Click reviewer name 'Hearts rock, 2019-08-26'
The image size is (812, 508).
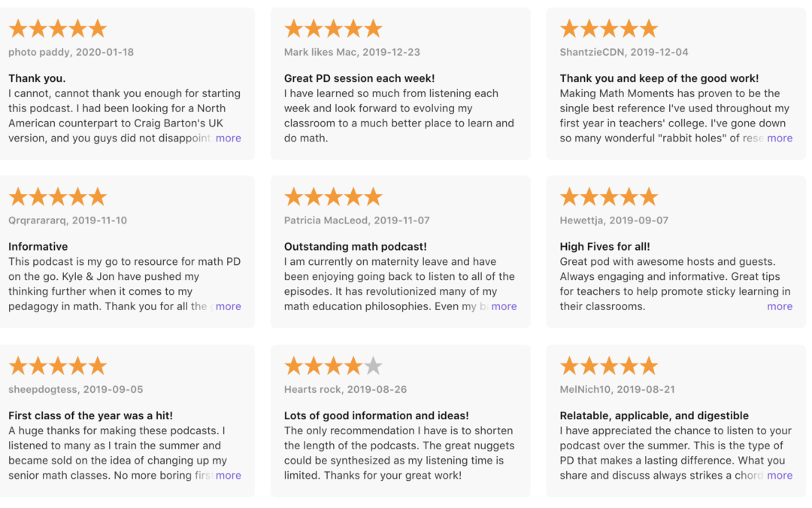pos(345,390)
